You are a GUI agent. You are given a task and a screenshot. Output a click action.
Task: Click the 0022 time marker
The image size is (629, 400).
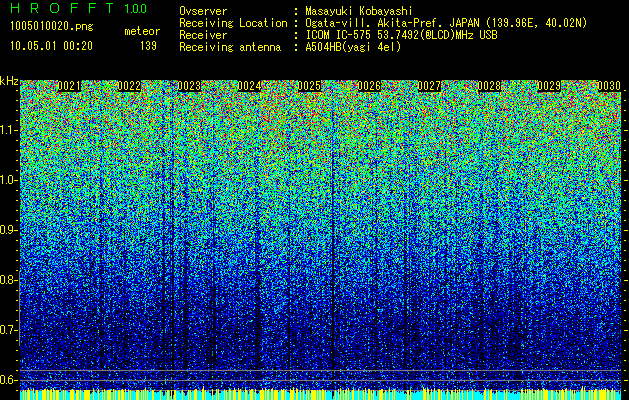coord(129,86)
